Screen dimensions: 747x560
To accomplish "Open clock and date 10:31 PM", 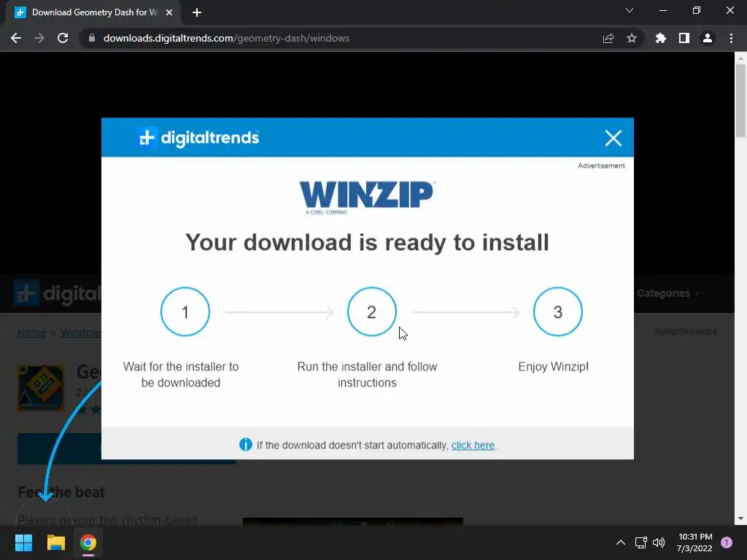I will click(x=694, y=542).
